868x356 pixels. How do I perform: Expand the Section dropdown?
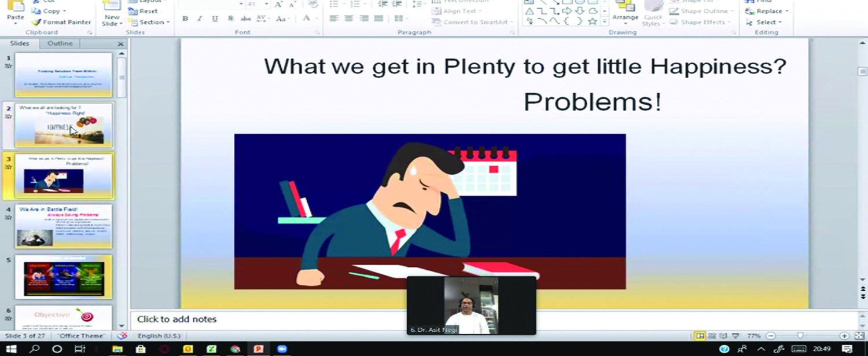[x=168, y=22]
